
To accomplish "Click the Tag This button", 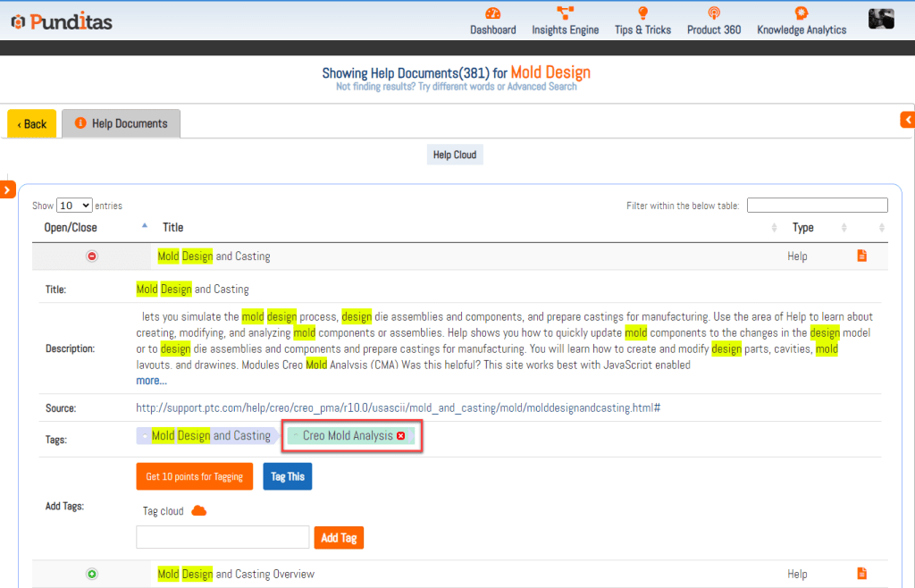I will click(x=287, y=477).
